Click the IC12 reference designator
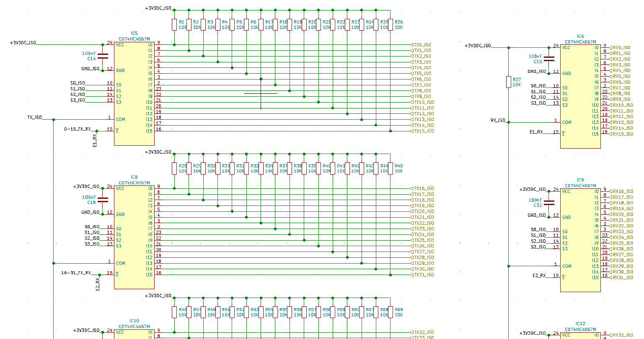This screenshot has height=339, width=644. click(580, 324)
